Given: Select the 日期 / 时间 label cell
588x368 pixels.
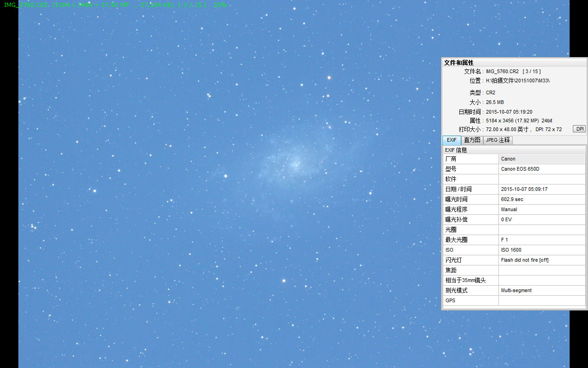Looking at the screenshot, I should pos(471,189).
